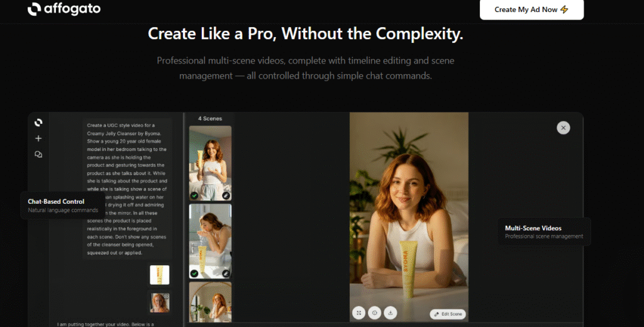Toggle the green checkmark on first scene

click(194, 196)
